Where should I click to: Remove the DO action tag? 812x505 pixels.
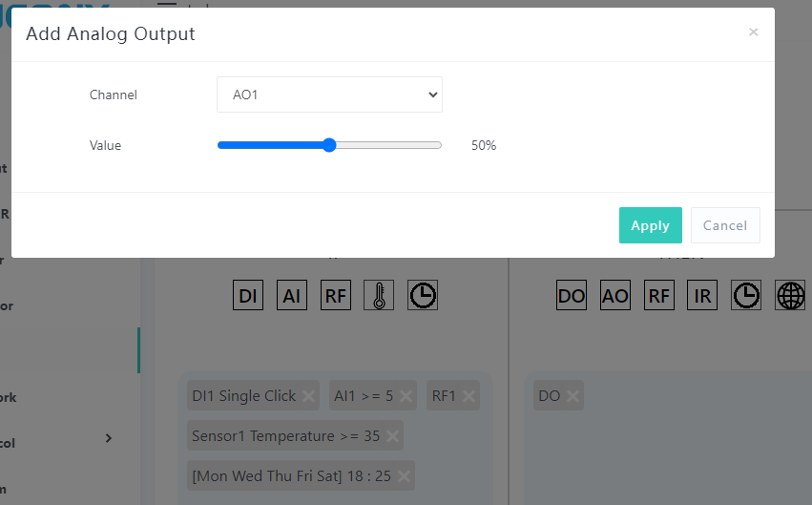click(x=573, y=396)
